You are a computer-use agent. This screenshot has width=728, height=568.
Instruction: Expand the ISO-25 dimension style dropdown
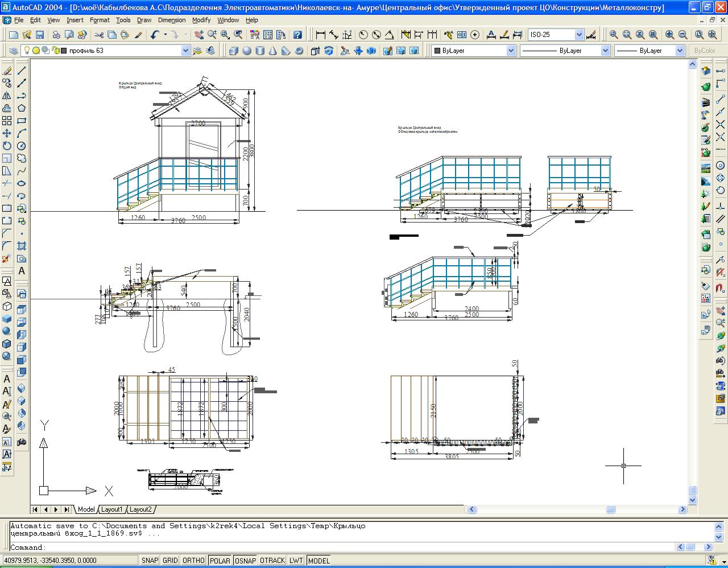(x=579, y=35)
